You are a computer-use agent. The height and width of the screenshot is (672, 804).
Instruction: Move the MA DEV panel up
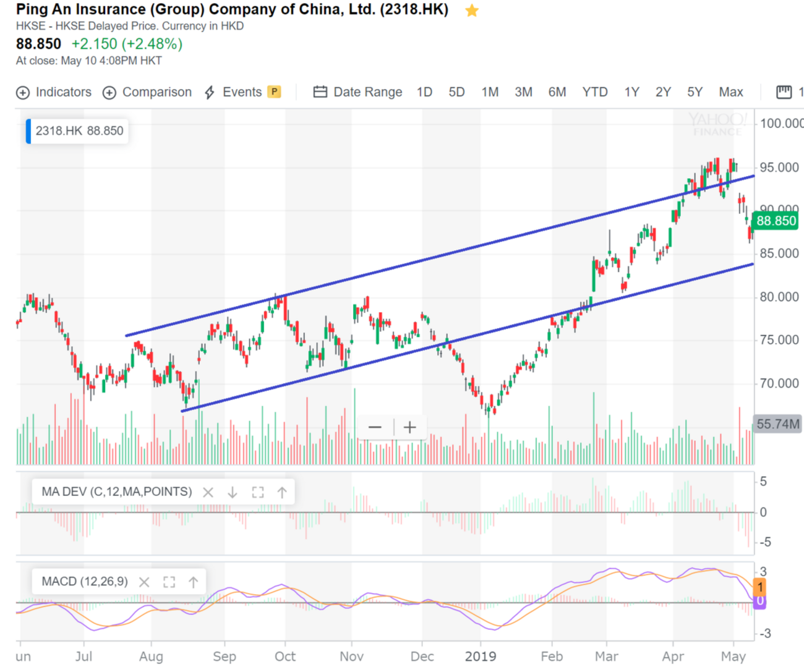tap(282, 492)
